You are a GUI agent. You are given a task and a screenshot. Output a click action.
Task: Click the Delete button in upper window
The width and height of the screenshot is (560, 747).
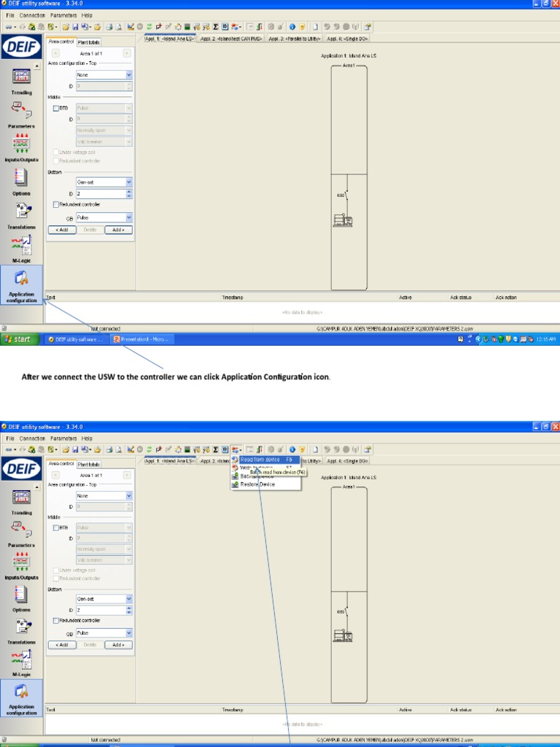coord(90,230)
